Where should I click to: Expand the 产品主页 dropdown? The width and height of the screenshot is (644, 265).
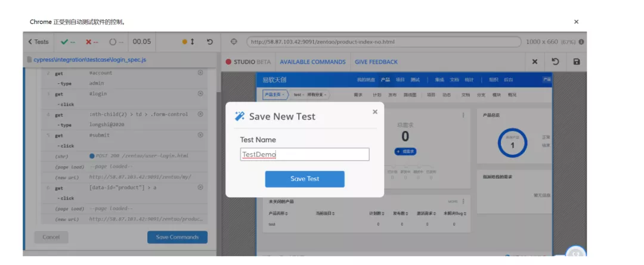[274, 95]
